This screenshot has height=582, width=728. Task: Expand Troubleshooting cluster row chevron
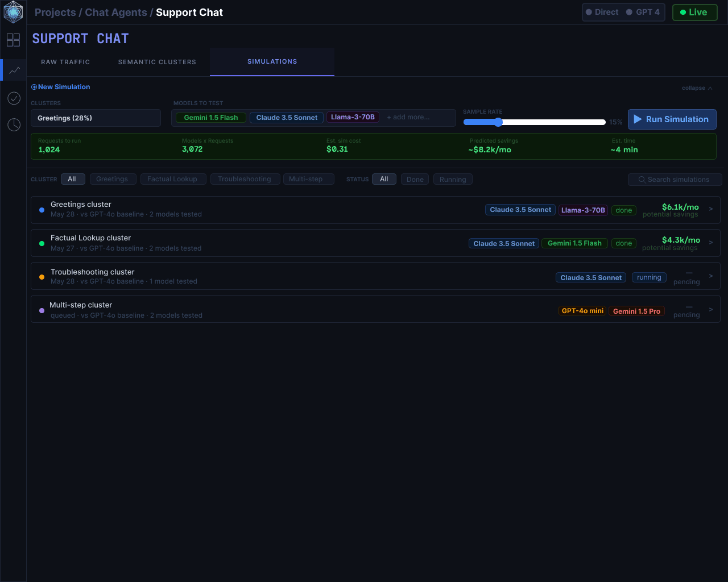pyautogui.click(x=711, y=276)
